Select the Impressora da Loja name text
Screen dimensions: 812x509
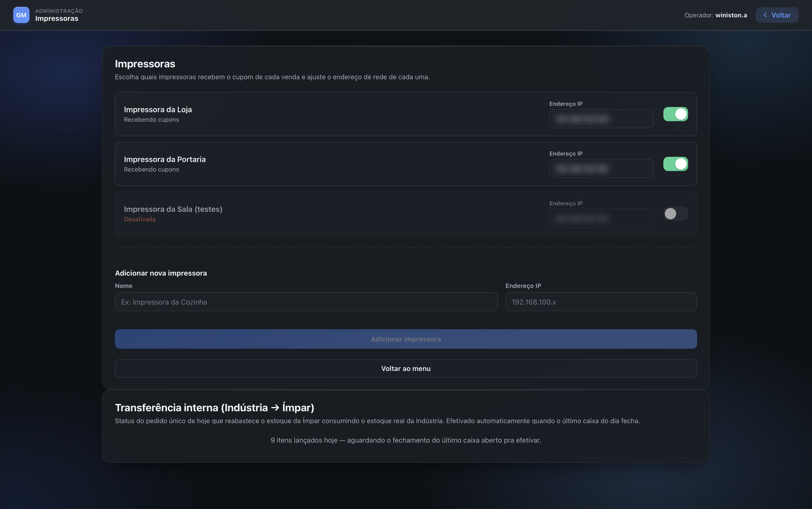(x=158, y=110)
